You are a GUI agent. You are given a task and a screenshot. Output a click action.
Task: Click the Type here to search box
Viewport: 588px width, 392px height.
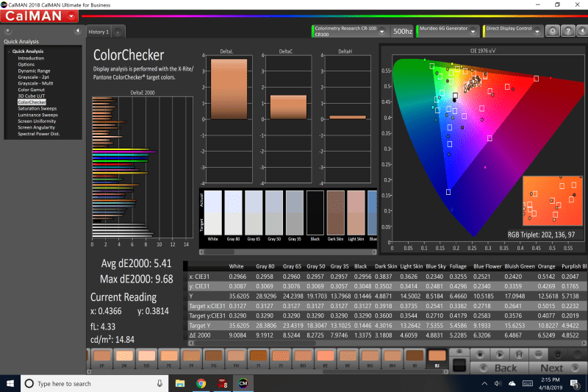(x=95, y=383)
